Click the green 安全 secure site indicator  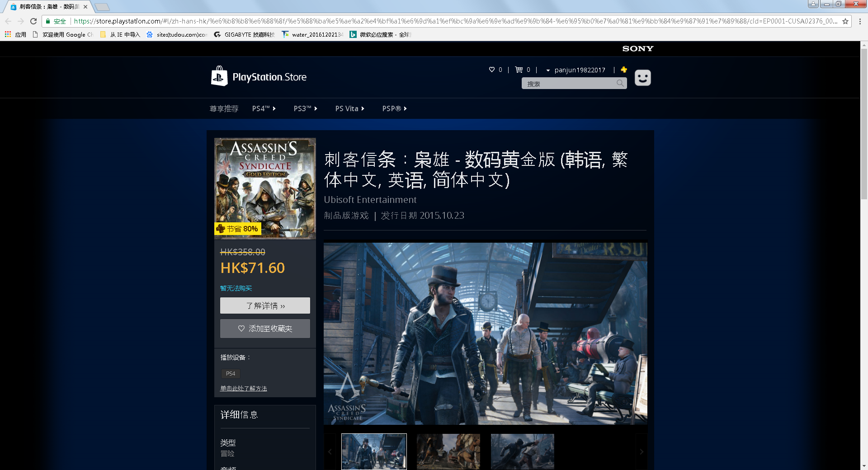click(x=56, y=21)
